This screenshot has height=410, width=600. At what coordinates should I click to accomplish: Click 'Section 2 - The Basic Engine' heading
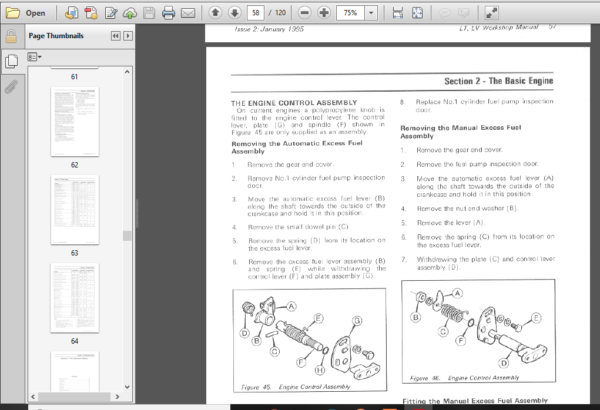coord(499,81)
